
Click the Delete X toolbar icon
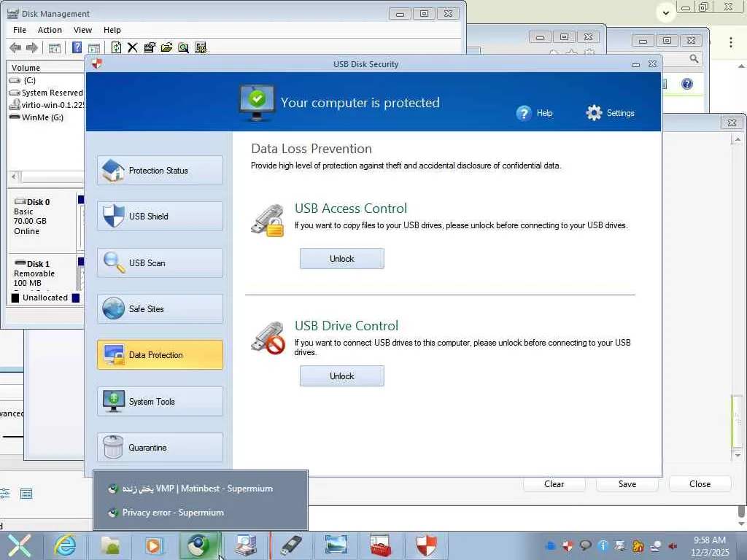[x=133, y=47]
